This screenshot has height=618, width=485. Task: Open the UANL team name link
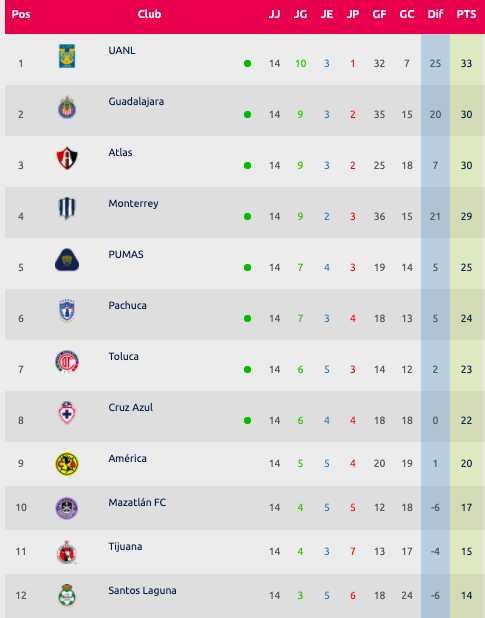[122, 50]
